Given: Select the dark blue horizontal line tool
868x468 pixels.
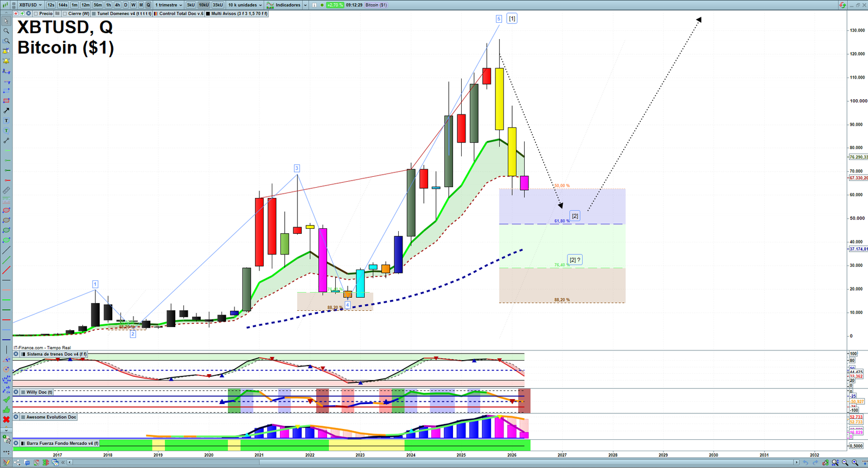Looking at the screenshot, I should coord(6,339).
